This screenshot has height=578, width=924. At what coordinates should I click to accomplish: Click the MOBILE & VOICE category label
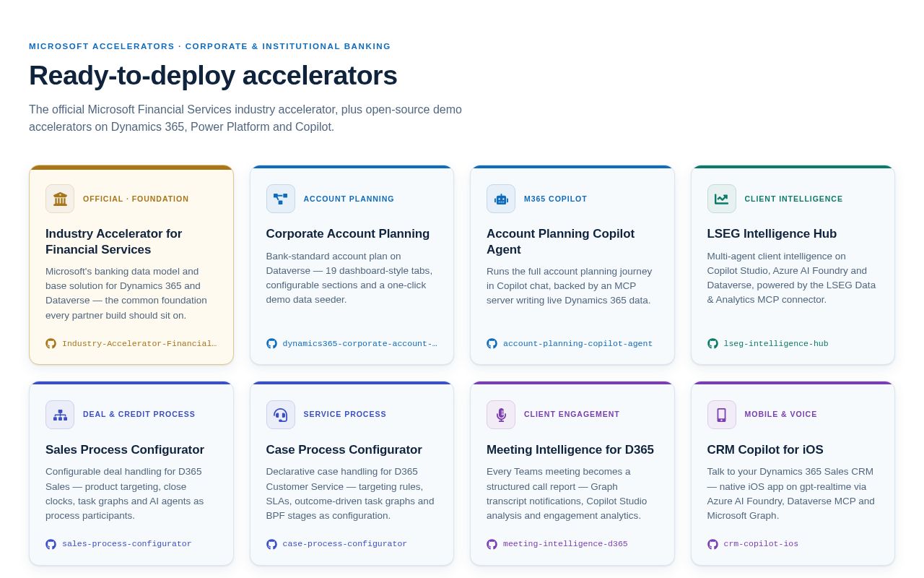point(781,415)
